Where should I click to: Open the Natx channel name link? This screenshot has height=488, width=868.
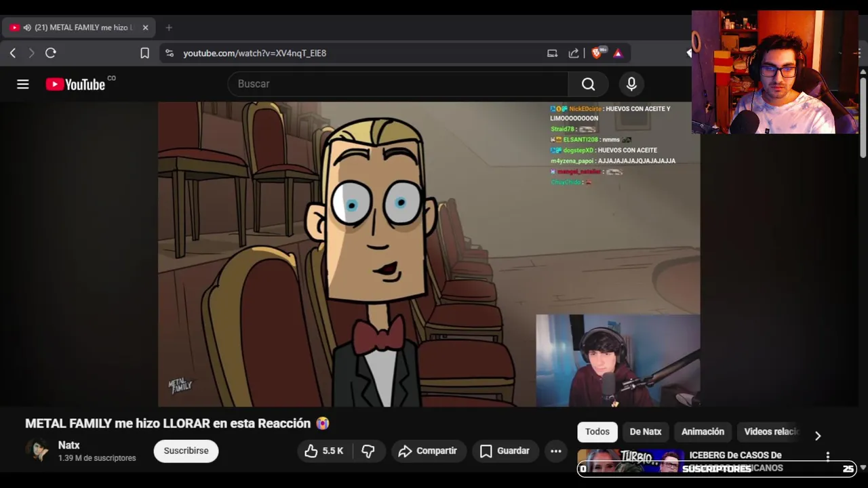(x=69, y=445)
